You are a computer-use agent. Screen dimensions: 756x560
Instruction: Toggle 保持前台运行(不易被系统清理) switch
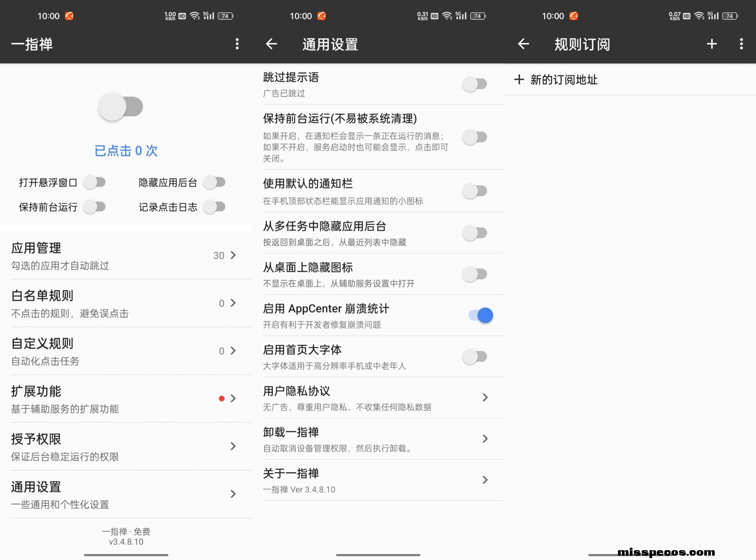[475, 137]
